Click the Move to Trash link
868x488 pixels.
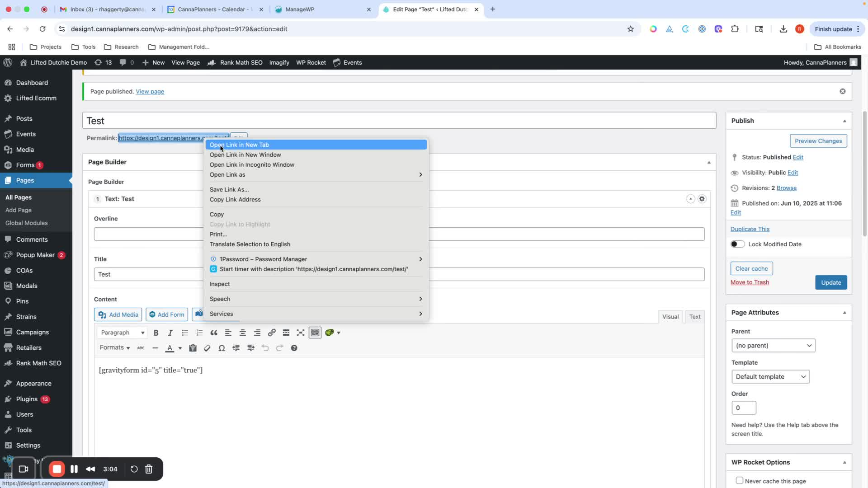click(750, 282)
